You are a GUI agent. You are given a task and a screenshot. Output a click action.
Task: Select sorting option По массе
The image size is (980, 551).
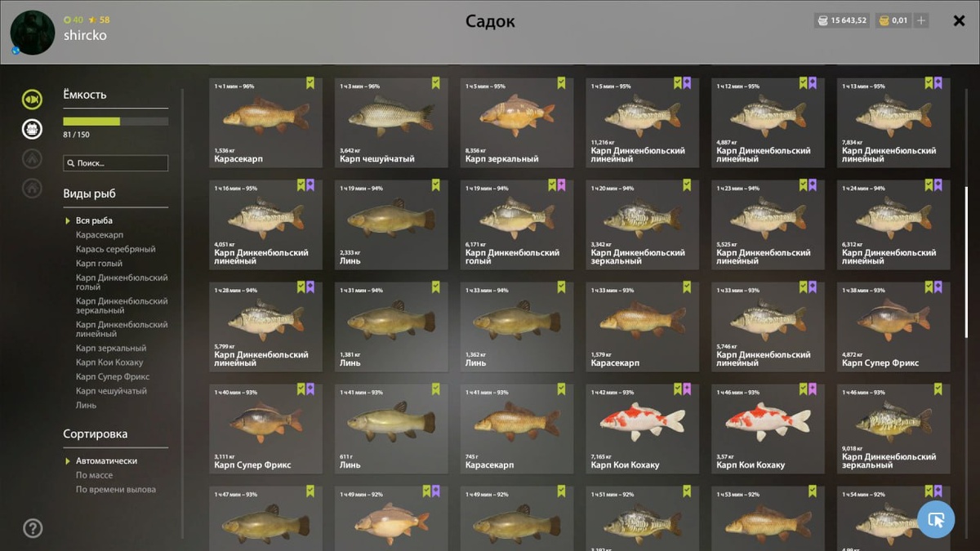point(95,475)
